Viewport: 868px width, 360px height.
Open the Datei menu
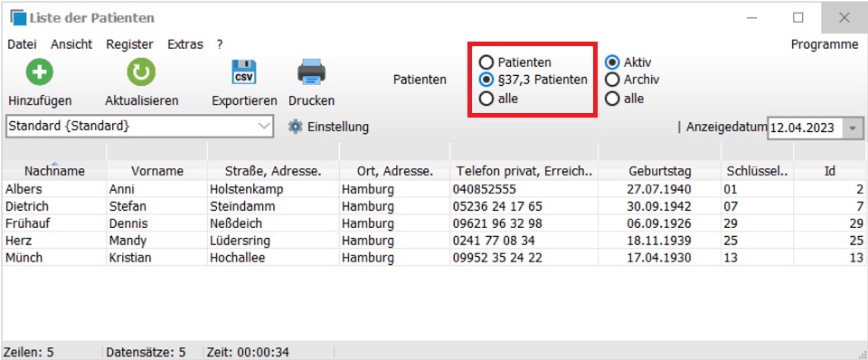click(22, 44)
